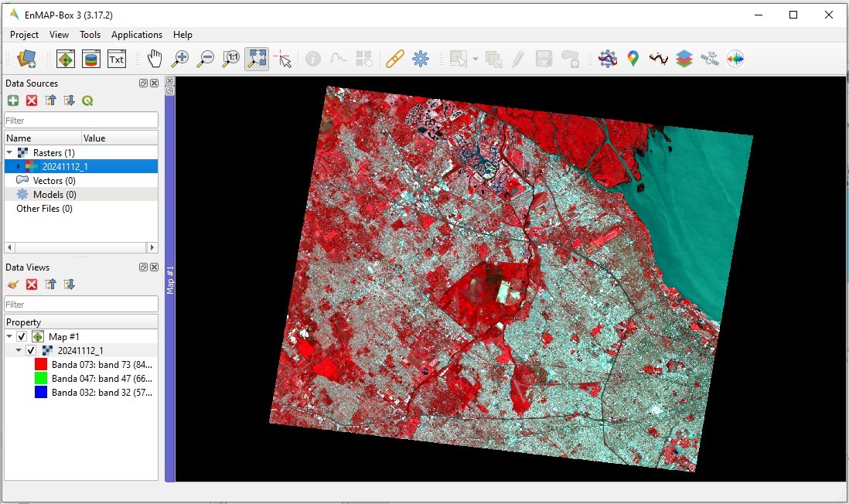Refresh the data sources list
Screen dimensions: 849x504
point(87,100)
